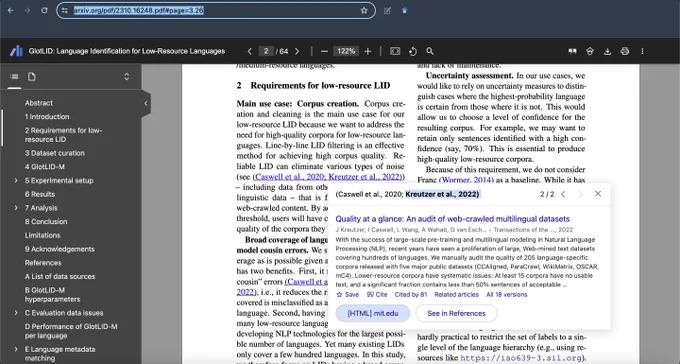Image resolution: width=680 pixels, height=364 pixels.
Task: Close the citation preview popup
Action: (598, 193)
